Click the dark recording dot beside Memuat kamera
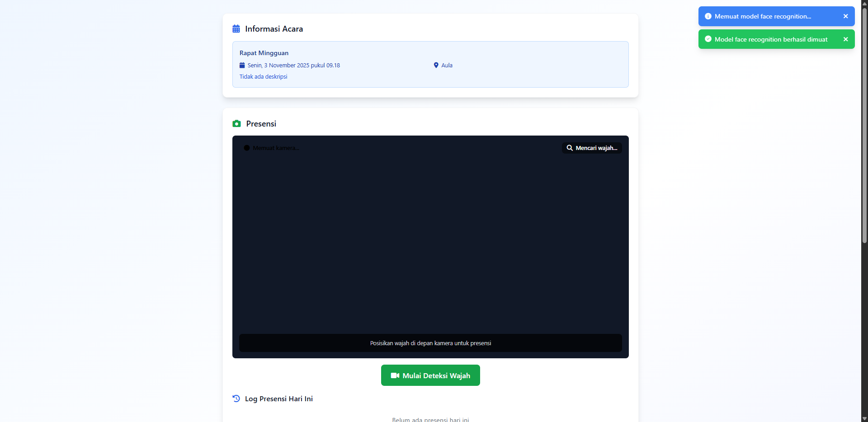 pos(246,148)
